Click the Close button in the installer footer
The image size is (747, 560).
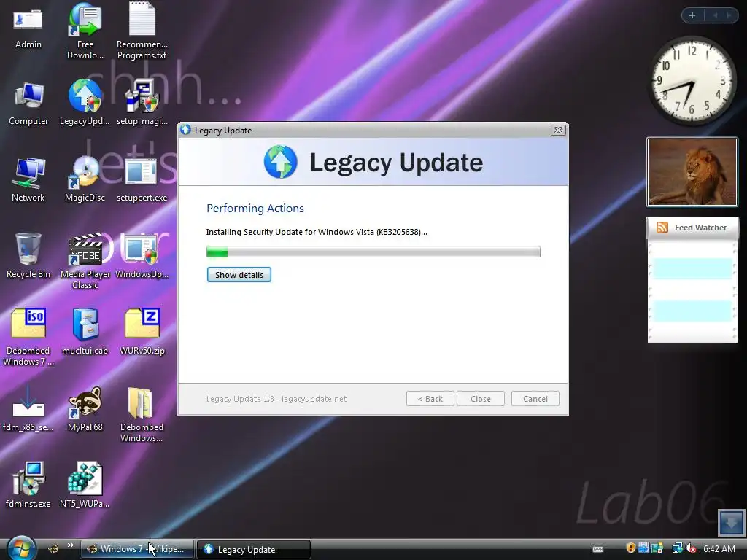coord(481,399)
